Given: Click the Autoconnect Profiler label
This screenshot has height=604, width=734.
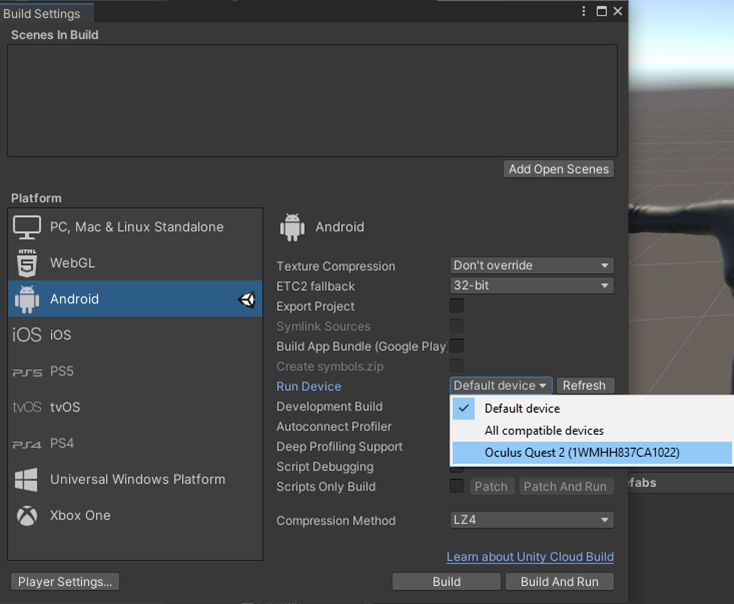Looking at the screenshot, I should (x=334, y=427).
